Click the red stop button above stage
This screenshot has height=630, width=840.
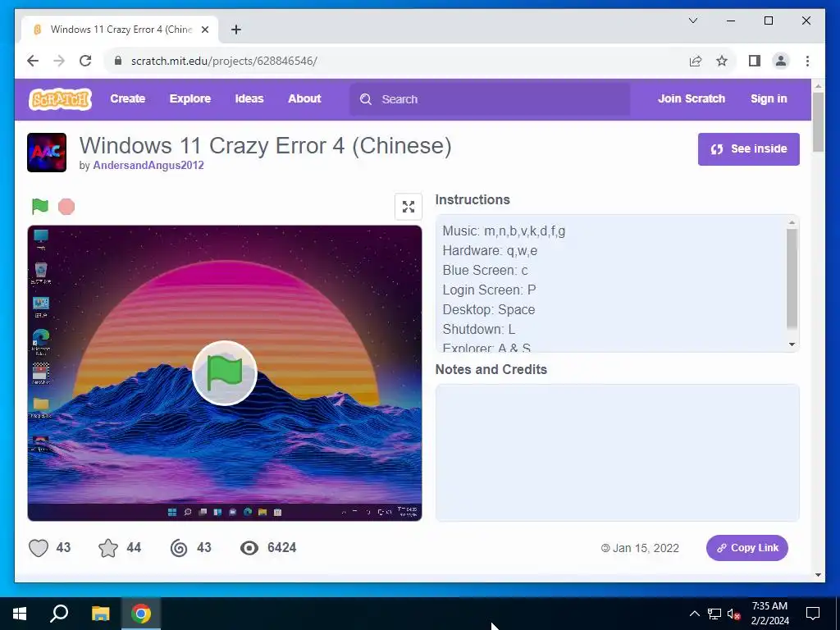66,206
